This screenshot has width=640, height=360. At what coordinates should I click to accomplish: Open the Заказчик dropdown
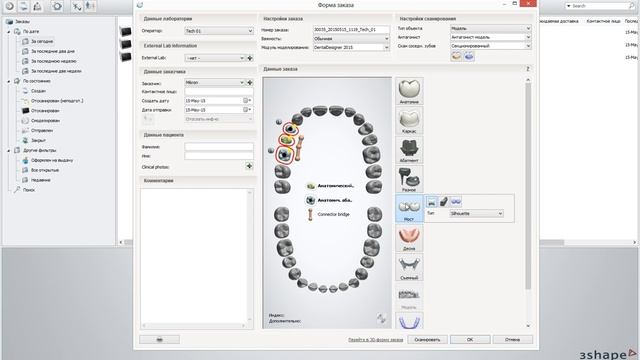click(x=215, y=82)
